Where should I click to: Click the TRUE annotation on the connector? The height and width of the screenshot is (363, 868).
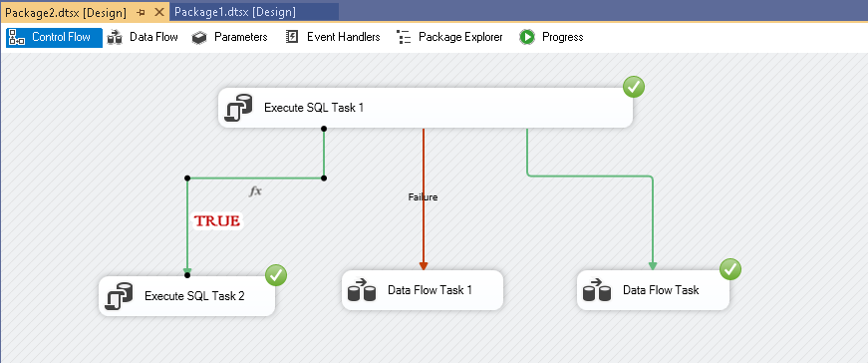[x=217, y=221]
